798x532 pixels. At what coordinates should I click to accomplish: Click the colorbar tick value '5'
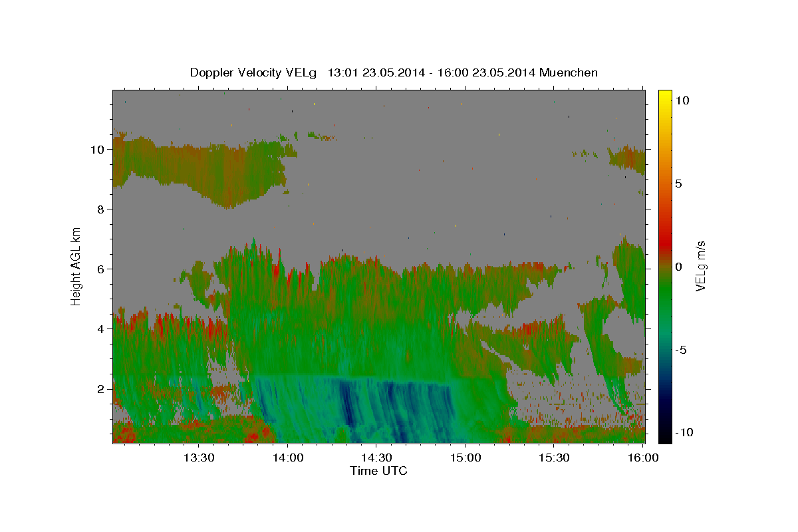pos(678,184)
